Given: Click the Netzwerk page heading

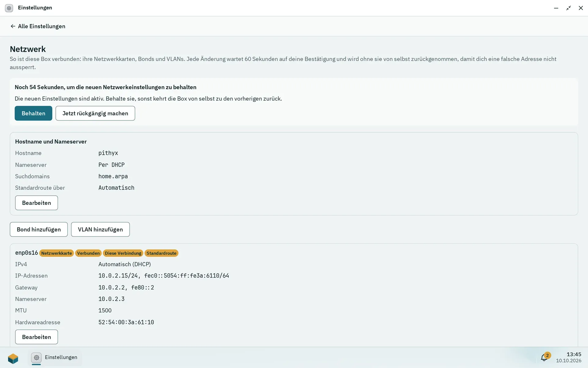Looking at the screenshot, I should click(28, 49).
